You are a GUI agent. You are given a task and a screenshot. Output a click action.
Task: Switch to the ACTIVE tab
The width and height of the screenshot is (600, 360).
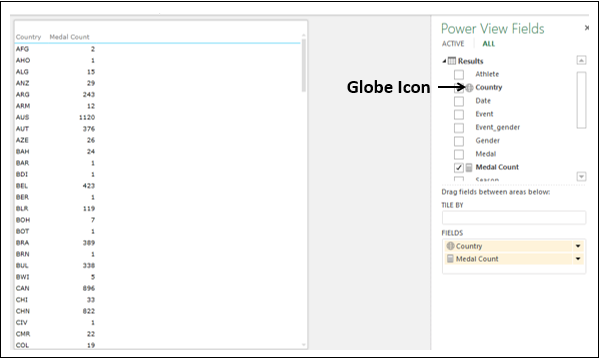click(x=453, y=44)
